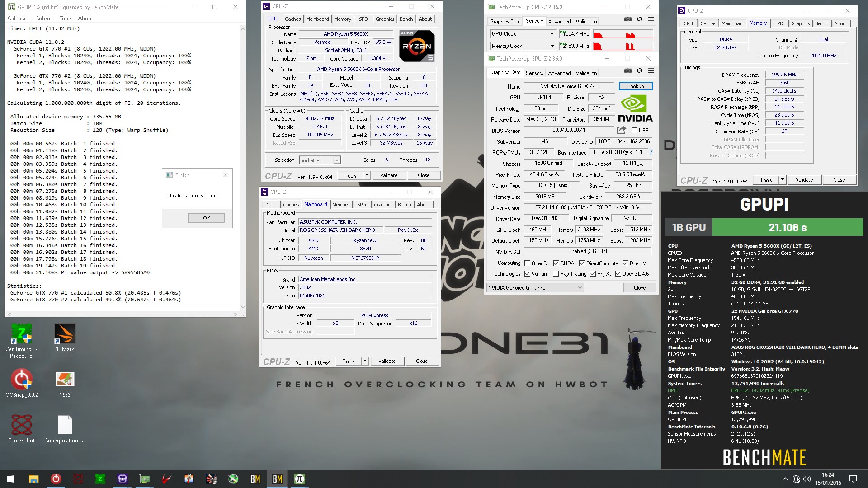Toggle the DirectML checkbox

(625, 263)
